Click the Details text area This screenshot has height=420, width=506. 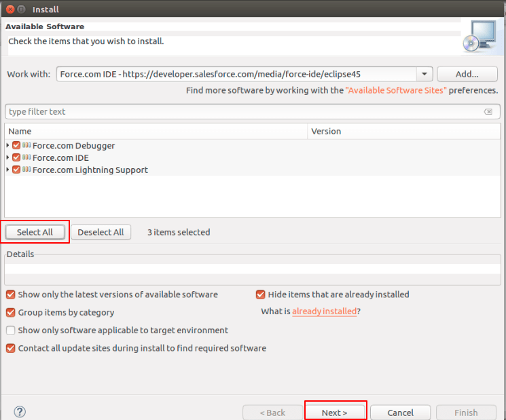(253, 269)
